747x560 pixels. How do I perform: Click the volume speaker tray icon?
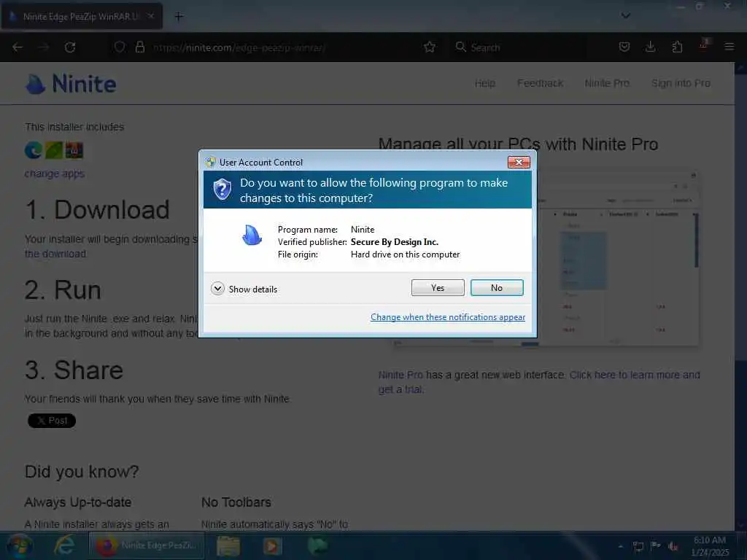673,546
